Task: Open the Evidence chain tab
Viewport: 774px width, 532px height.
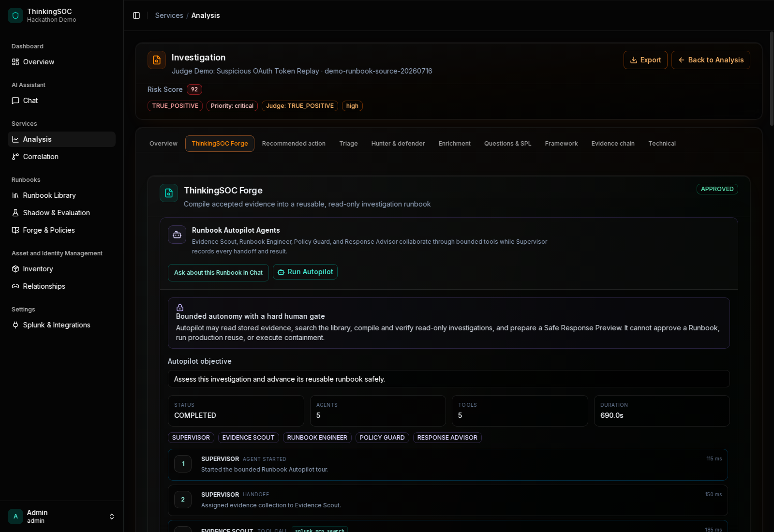Action: [x=613, y=144]
